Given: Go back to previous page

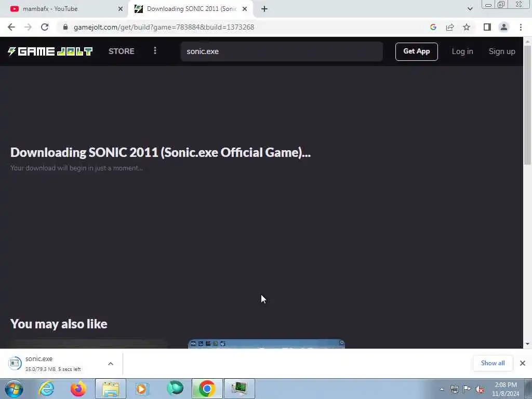Looking at the screenshot, I should 11,27.
